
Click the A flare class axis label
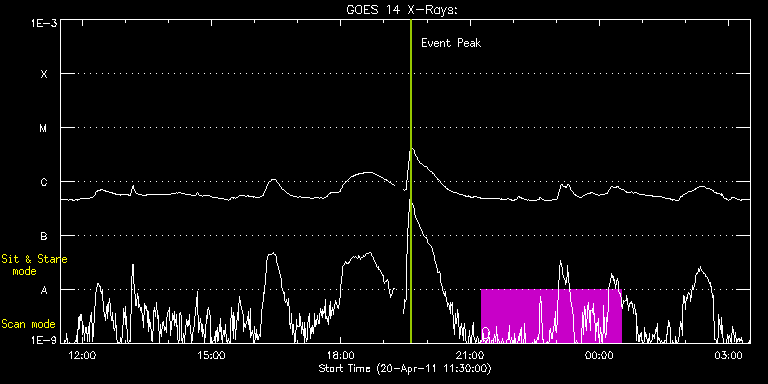(x=44, y=290)
